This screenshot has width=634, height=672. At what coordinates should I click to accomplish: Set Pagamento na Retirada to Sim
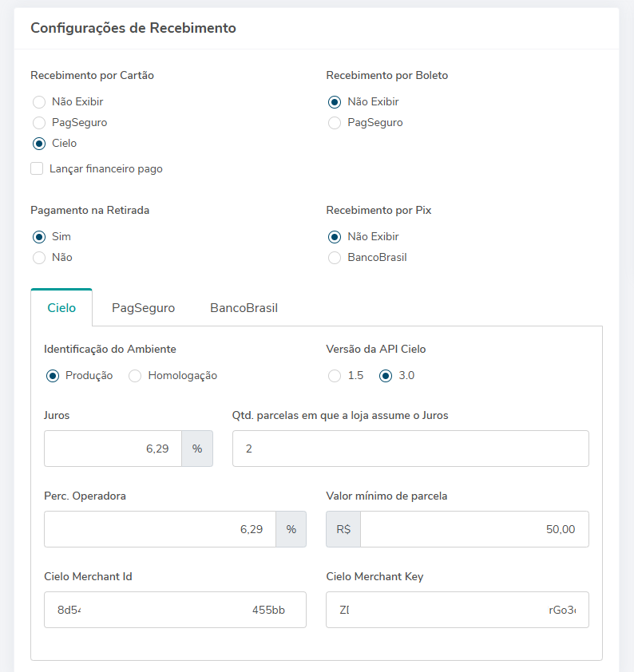[39, 237]
